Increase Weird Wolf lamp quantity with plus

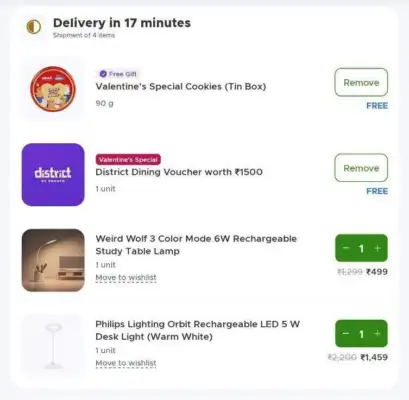[x=377, y=248]
